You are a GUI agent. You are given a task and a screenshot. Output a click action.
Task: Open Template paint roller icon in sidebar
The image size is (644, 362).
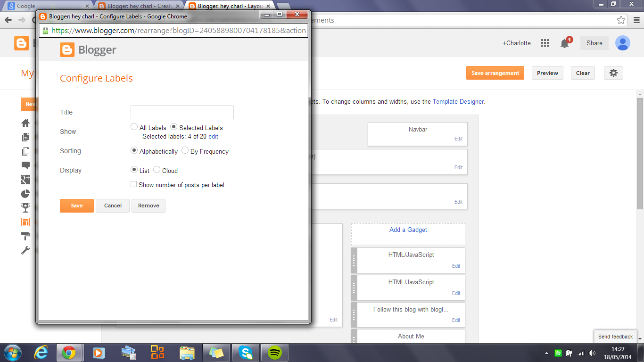[25, 236]
